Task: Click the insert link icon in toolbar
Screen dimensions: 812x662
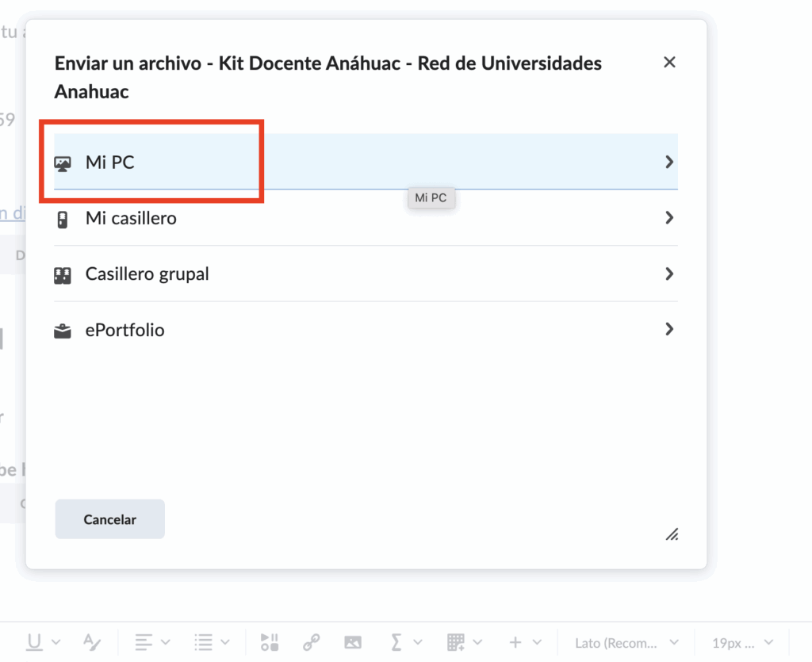Action: coord(312,642)
